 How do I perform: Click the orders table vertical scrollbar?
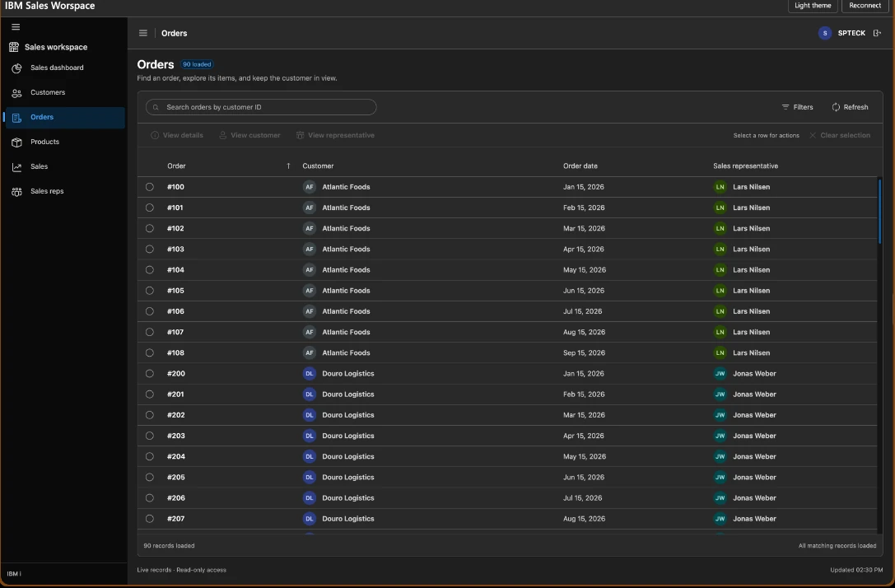(879, 211)
